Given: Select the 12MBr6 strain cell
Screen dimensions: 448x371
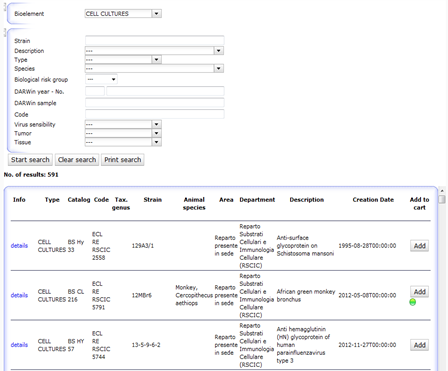Looking at the screenshot, I should [x=142, y=295].
